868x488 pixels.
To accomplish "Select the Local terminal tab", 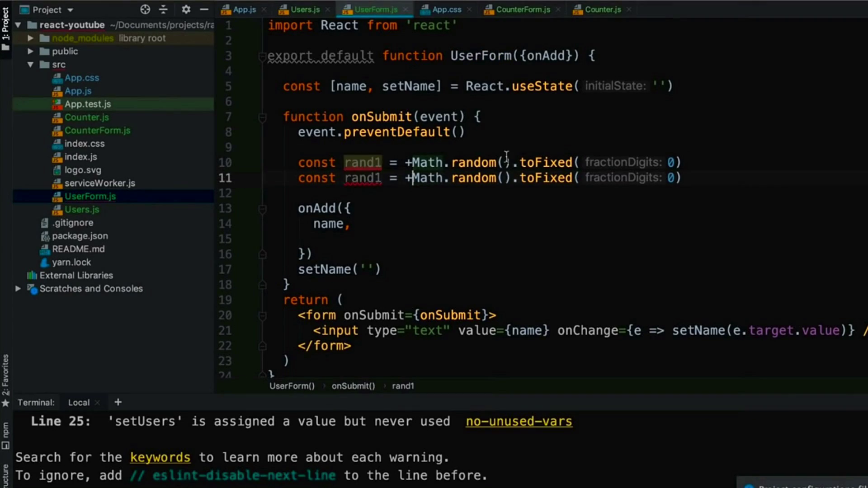I will (79, 402).
